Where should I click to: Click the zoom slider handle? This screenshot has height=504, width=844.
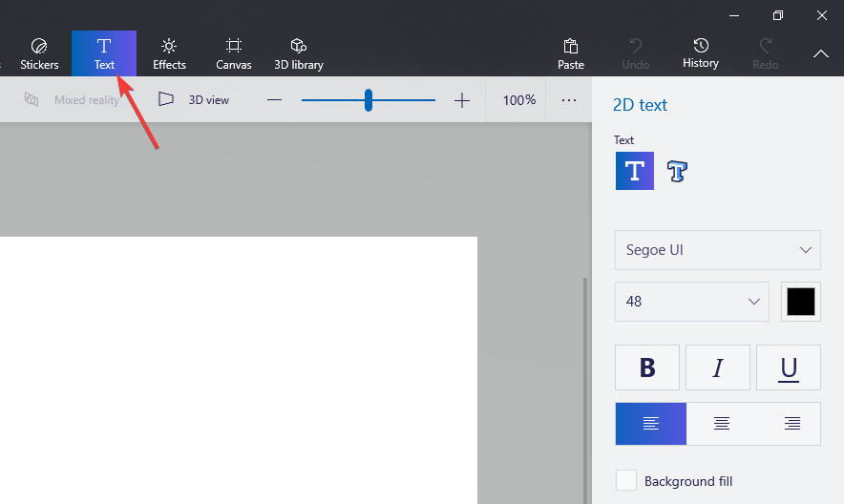point(369,100)
